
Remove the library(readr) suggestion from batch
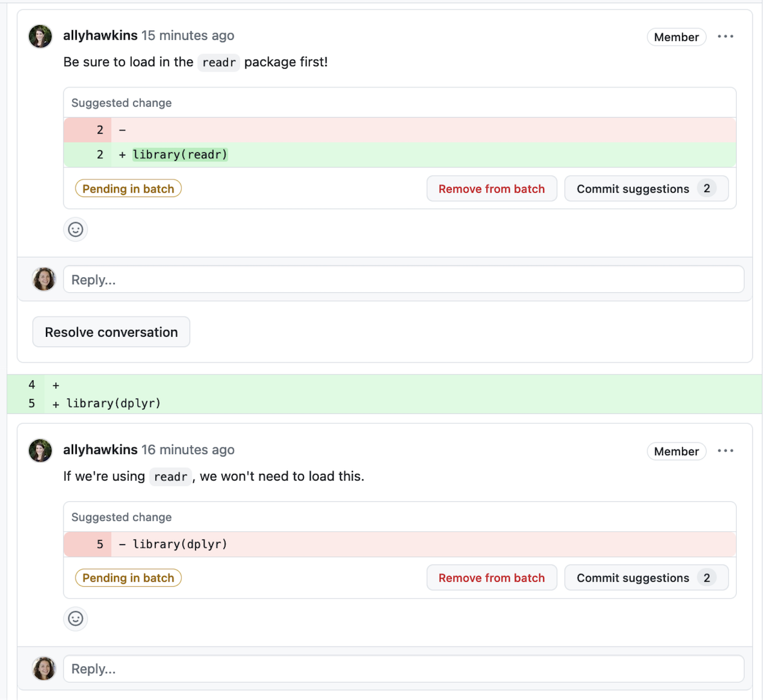point(491,189)
